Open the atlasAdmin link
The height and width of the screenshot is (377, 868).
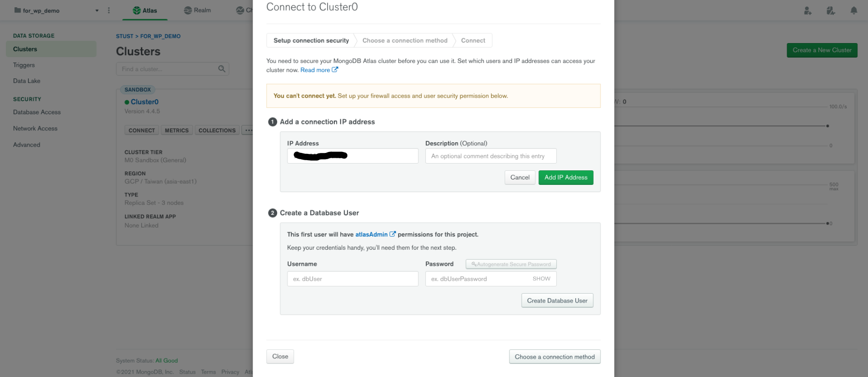tap(371, 234)
